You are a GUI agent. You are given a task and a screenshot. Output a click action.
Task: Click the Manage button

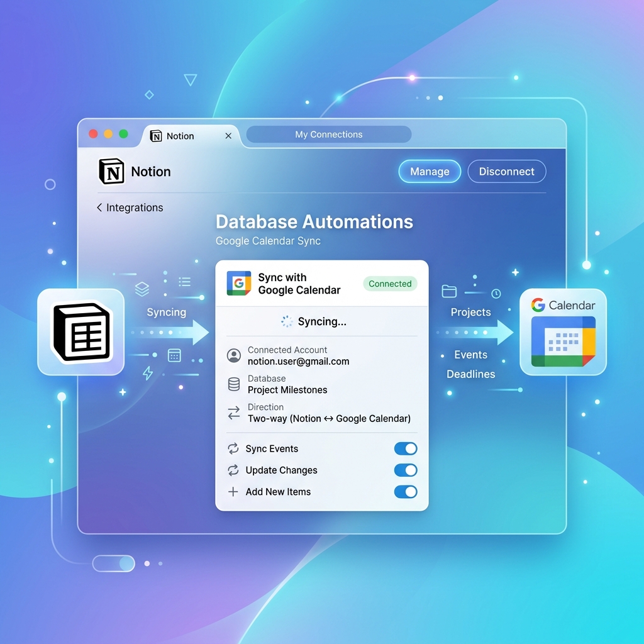click(430, 171)
